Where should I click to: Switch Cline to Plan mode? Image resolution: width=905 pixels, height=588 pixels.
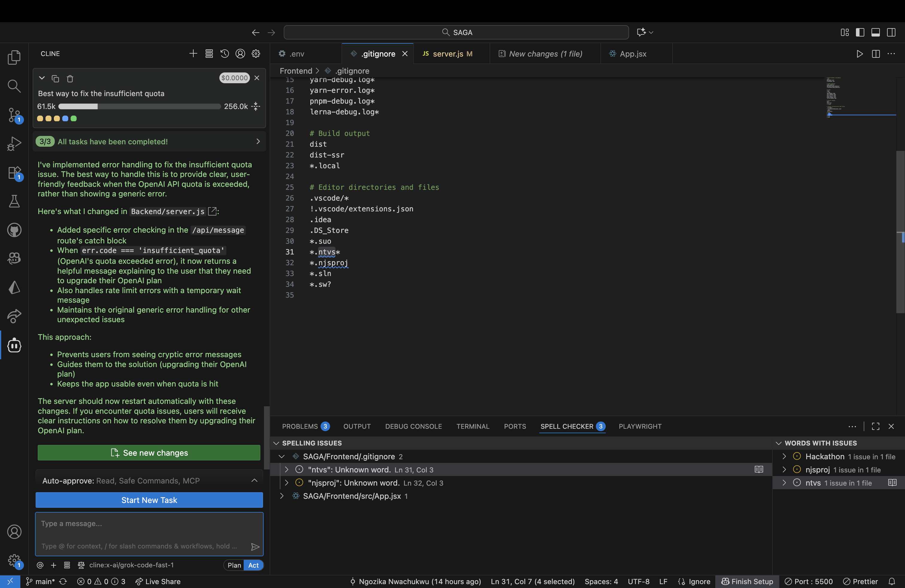click(234, 565)
